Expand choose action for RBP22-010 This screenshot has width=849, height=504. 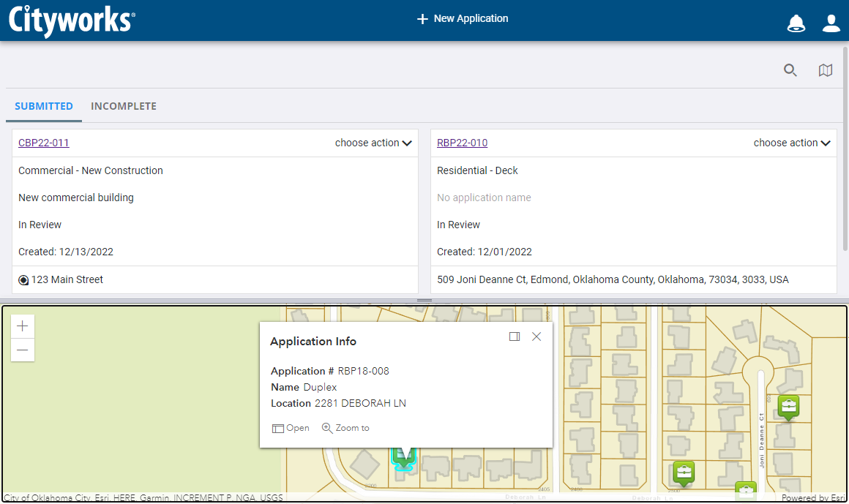click(792, 143)
